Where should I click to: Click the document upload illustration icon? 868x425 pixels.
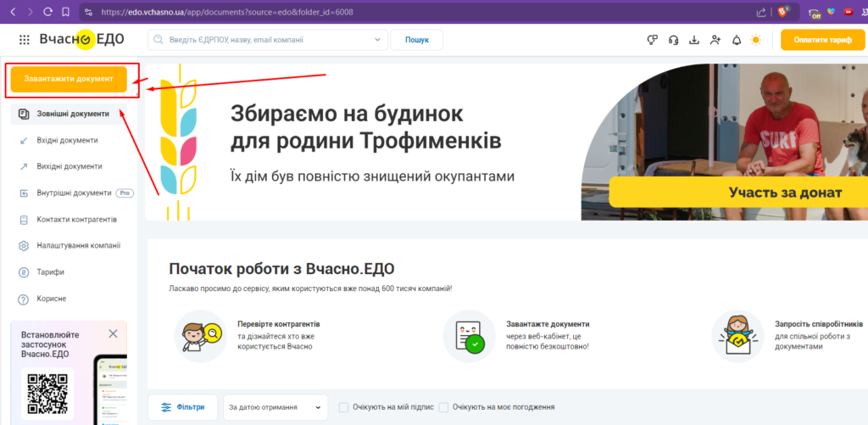(x=469, y=336)
